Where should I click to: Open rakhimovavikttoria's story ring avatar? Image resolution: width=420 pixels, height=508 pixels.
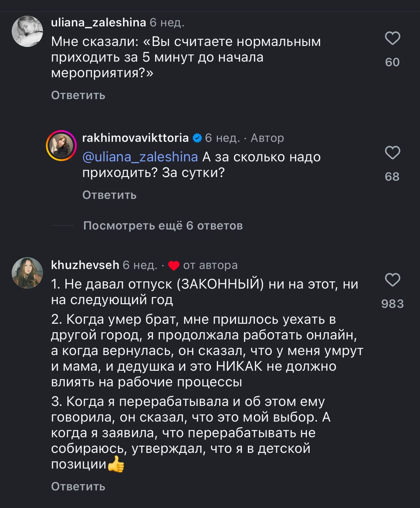[x=61, y=145]
